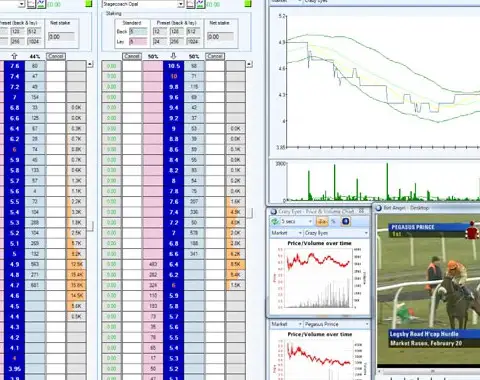The width and height of the screenshot is (480, 380).
Task: Click the 7.8 price cell
Action: (173, 191)
